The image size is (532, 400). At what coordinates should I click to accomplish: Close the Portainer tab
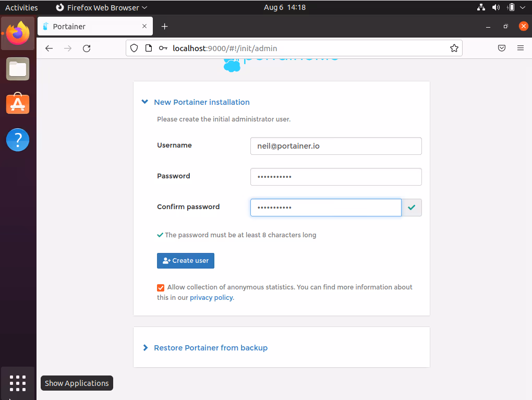pyautogui.click(x=144, y=26)
